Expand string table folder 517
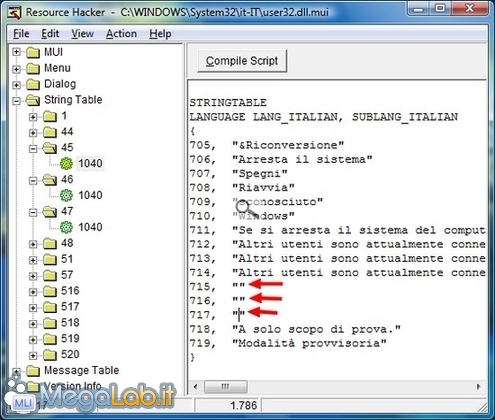The image size is (495, 420). click(33, 307)
